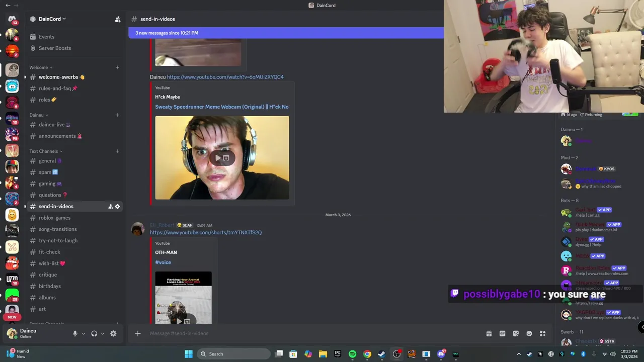Open the apps icon in message bar
Image resolution: width=644 pixels, height=362 pixels.
(542, 333)
